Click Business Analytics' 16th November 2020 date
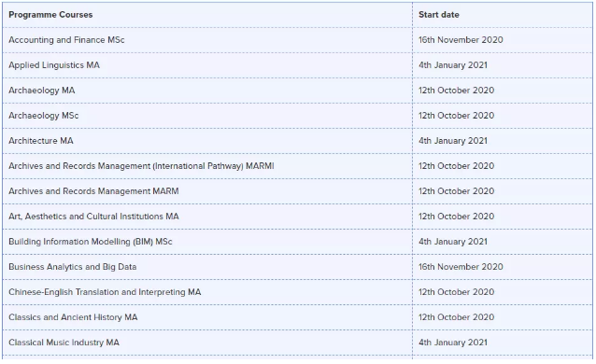The image size is (596, 364). (x=461, y=267)
